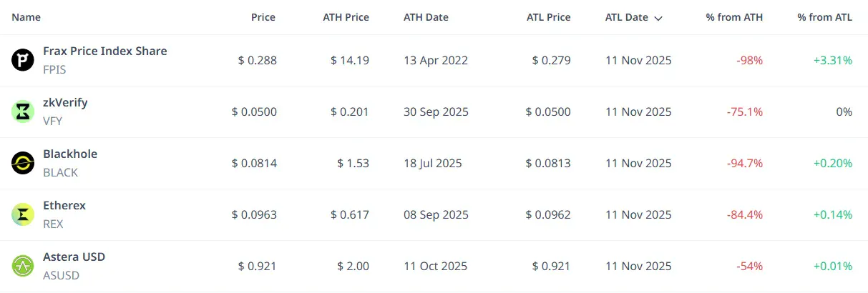Sort by % from ATH header
Viewport: 868px width, 293px height.
click(x=733, y=17)
